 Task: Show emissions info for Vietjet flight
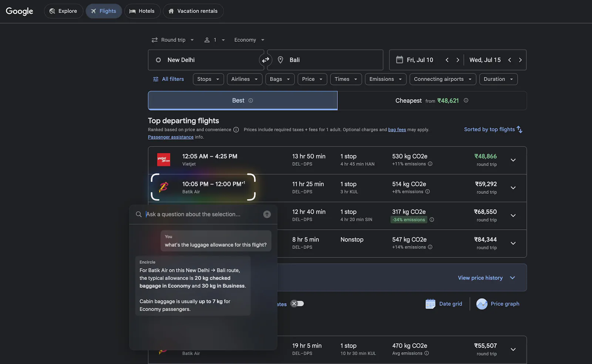[430, 164]
